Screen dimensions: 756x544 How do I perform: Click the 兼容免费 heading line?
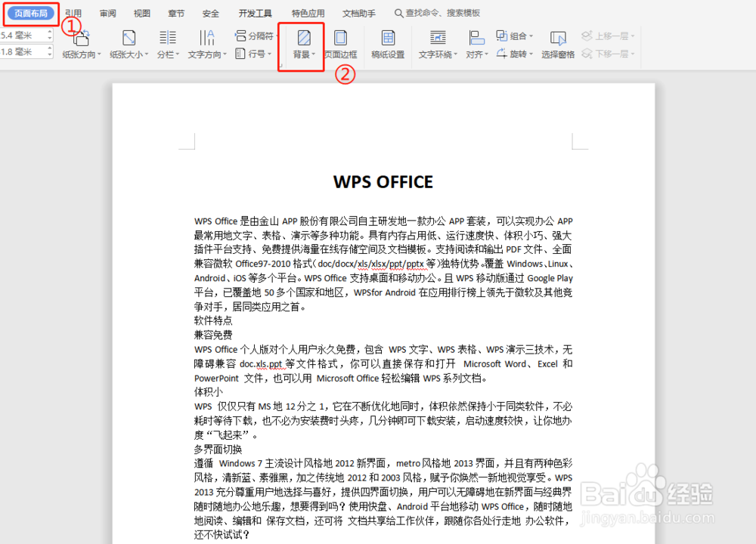click(213, 335)
